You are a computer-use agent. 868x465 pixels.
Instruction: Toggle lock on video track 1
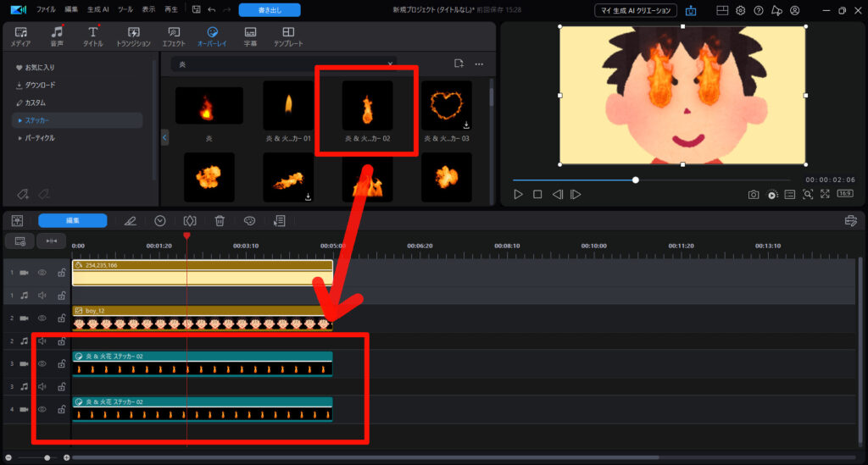pyautogui.click(x=61, y=273)
